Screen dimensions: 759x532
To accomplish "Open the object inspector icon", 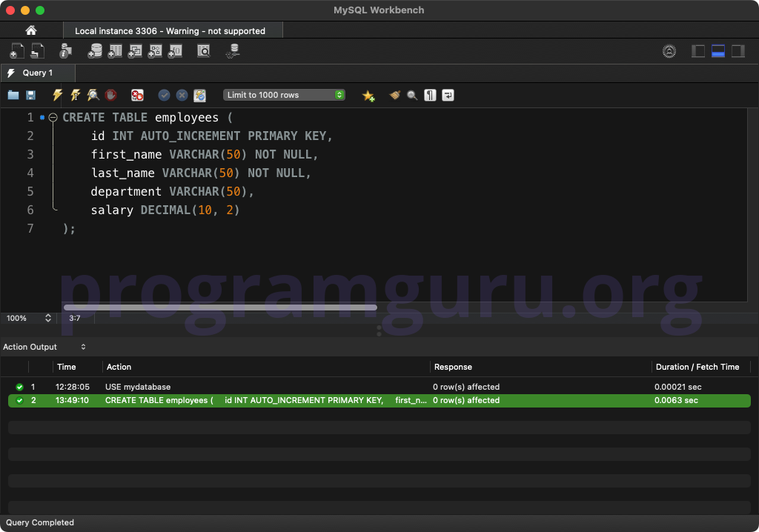I will (65, 51).
